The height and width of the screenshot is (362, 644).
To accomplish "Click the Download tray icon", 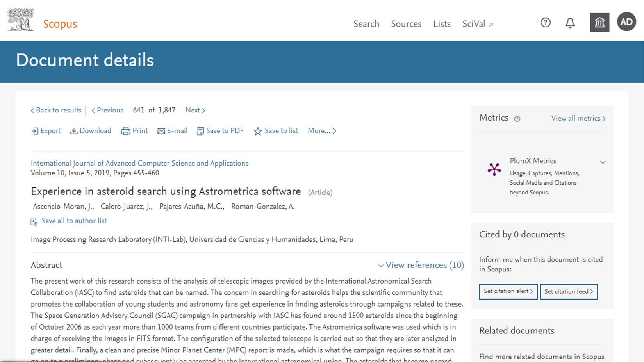I will pos(74,131).
